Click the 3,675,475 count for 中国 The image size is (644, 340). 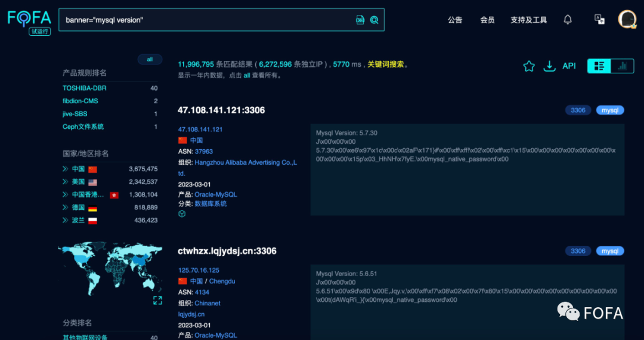click(x=143, y=169)
